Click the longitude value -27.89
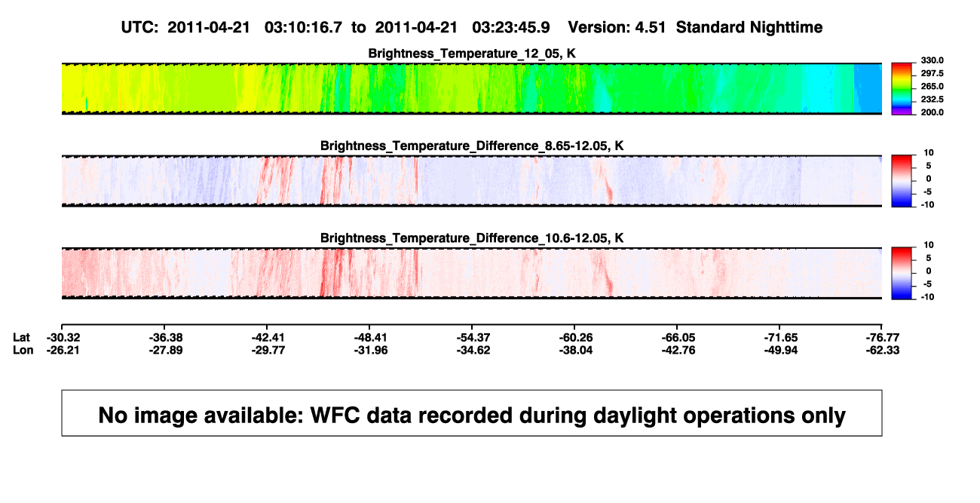This screenshot has width=980, height=503. (x=164, y=350)
